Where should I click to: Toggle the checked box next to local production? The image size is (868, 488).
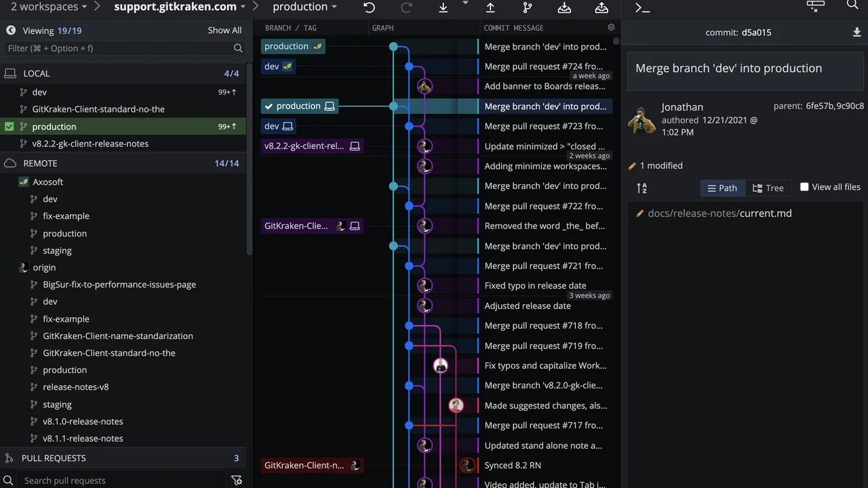[9, 126]
